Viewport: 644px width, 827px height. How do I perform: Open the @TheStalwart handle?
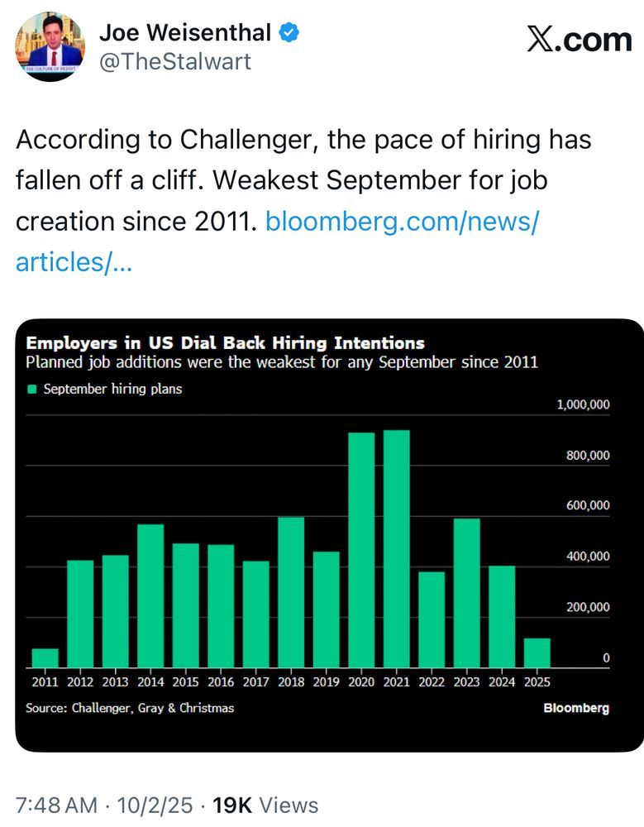click(x=175, y=62)
